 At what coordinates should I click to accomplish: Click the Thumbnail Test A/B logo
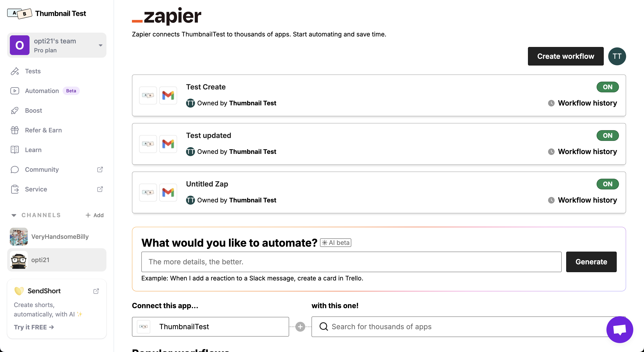coord(19,13)
